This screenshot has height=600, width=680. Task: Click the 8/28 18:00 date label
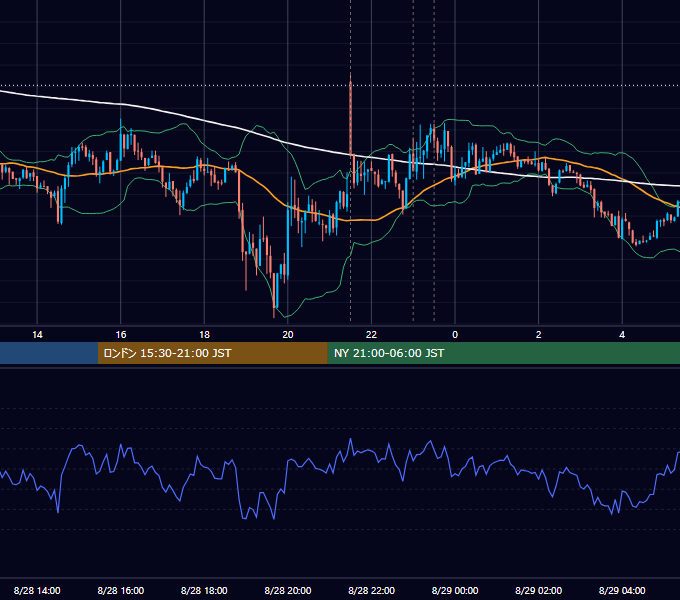(x=204, y=590)
